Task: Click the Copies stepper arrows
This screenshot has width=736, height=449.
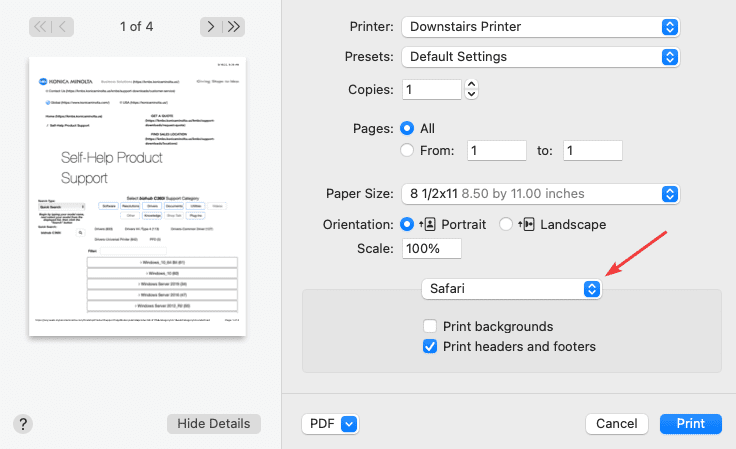Action: point(472,89)
